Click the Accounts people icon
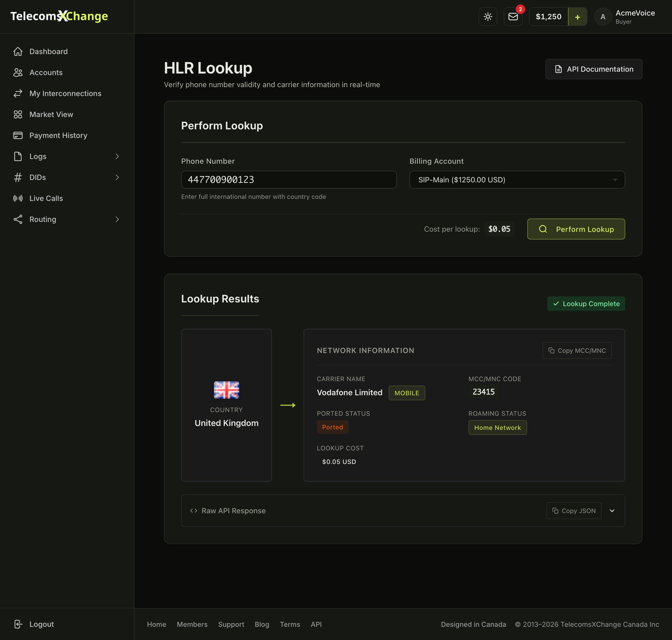 18,72
